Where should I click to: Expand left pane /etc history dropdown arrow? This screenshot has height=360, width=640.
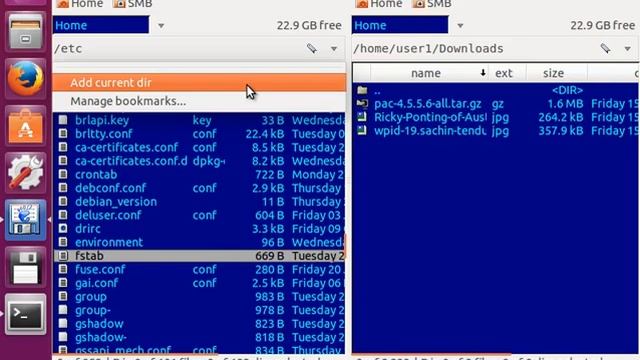click(334, 49)
